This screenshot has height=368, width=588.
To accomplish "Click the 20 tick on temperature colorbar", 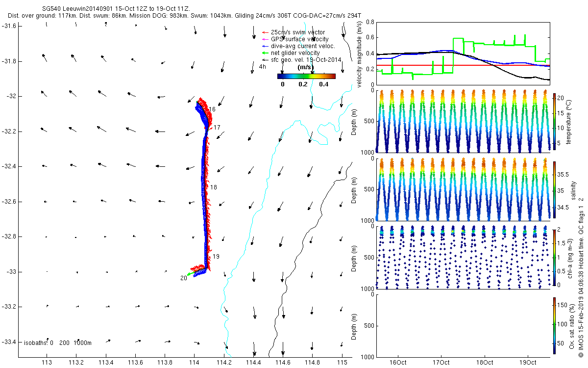I will pos(561,98).
